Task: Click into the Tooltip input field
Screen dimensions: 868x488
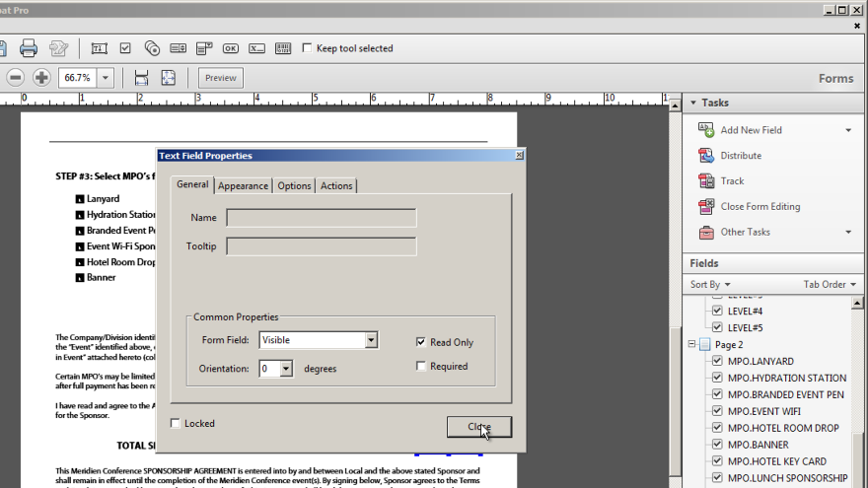Action: 322,246
